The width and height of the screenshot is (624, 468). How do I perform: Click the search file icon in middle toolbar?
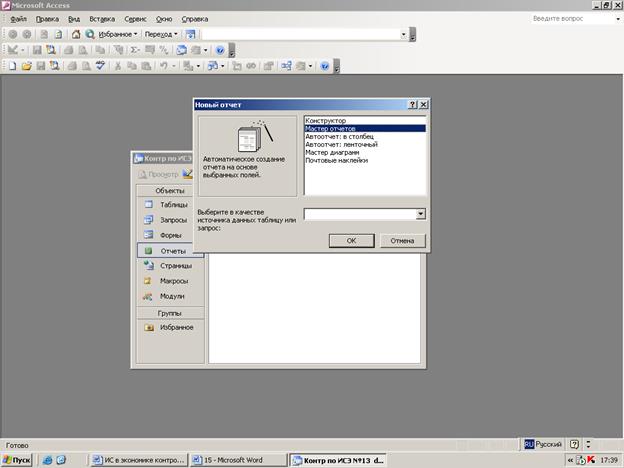[x=51, y=50]
